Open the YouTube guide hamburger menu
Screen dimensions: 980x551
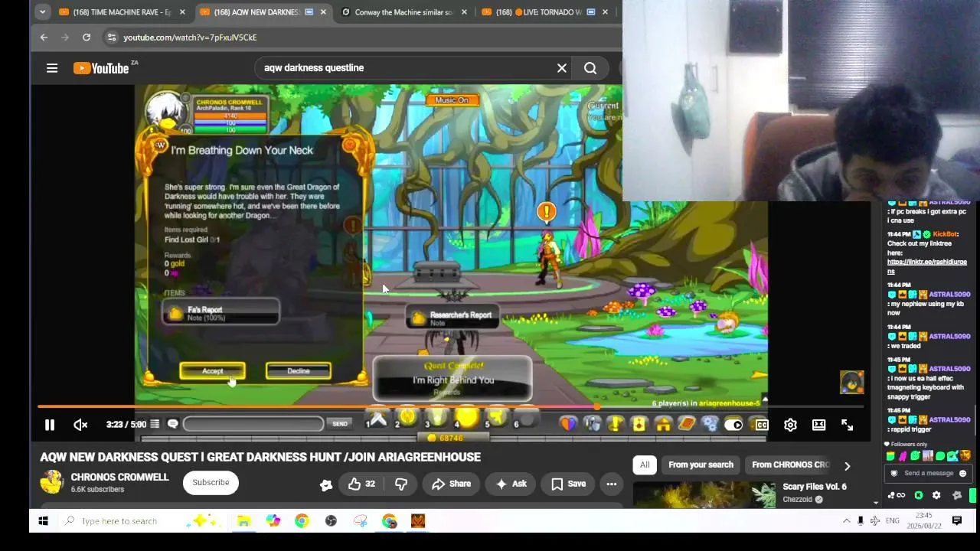tap(52, 68)
